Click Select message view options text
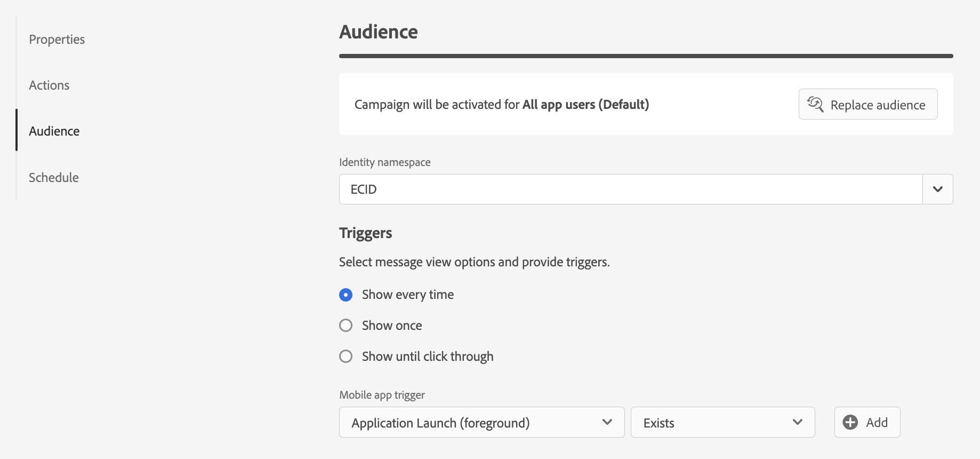This screenshot has width=980, height=459. click(x=475, y=262)
